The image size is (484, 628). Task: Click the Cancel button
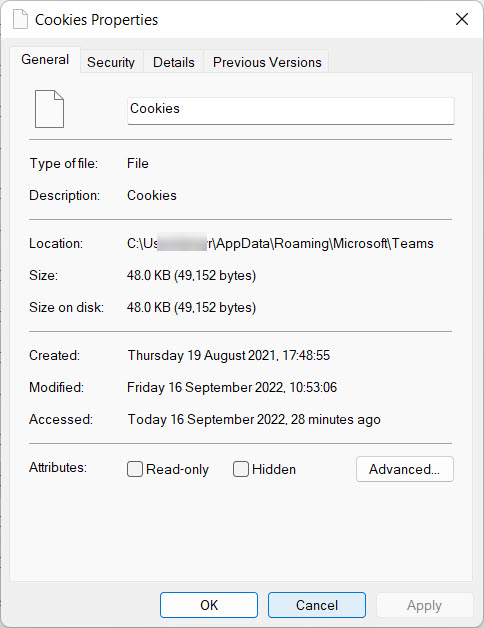point(317,605)
